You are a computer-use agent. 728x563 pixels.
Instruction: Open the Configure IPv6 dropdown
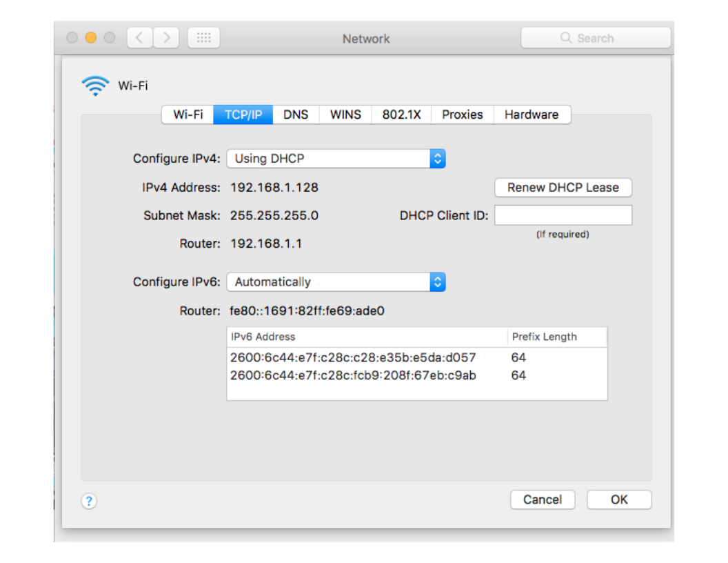tap(336, 282)
